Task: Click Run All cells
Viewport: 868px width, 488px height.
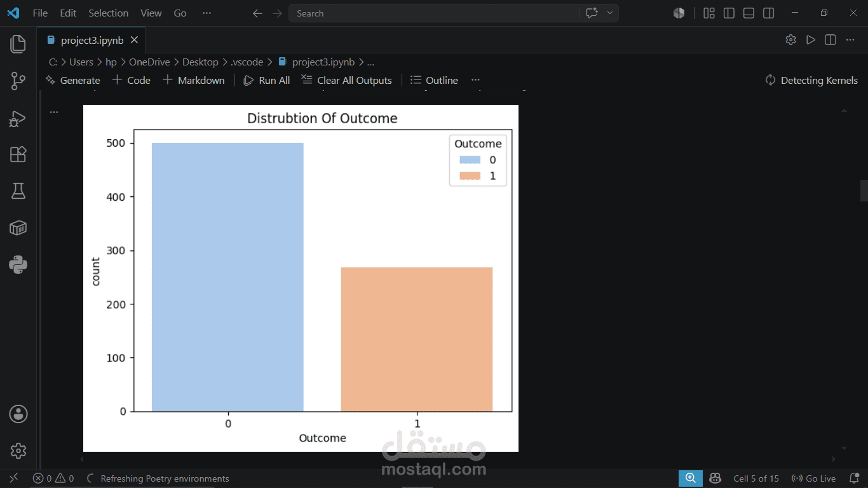Action: (268, 80)
